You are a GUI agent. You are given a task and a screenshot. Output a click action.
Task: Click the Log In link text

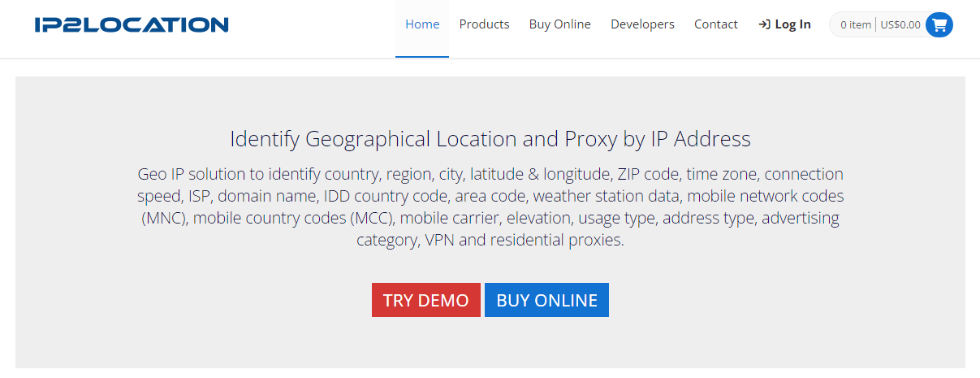[793, 24]
